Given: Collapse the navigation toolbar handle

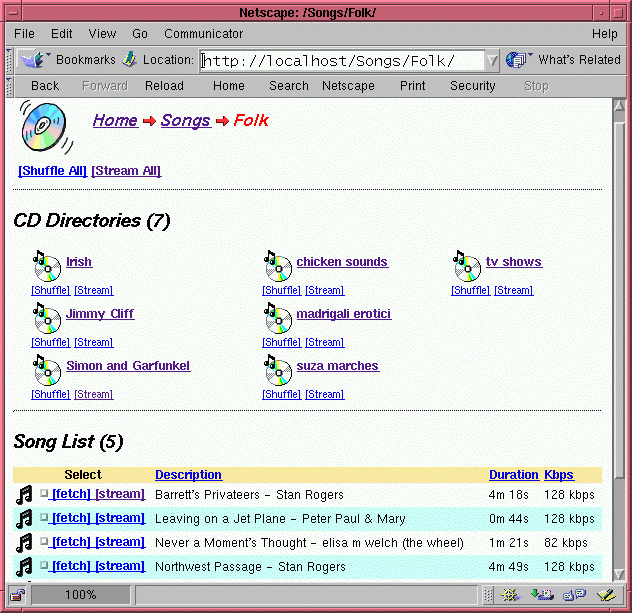Looking at the screenshot, I should coord(10,86).
